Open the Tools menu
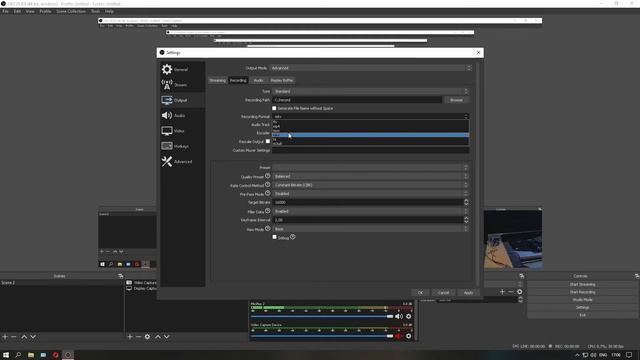This screenshot has height=360, width=640. click(96, 11)
